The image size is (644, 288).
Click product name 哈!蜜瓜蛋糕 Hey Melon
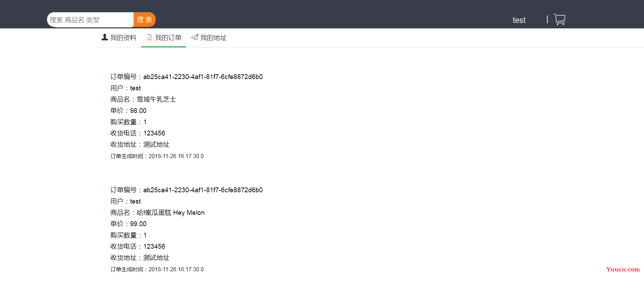point(170,212)
